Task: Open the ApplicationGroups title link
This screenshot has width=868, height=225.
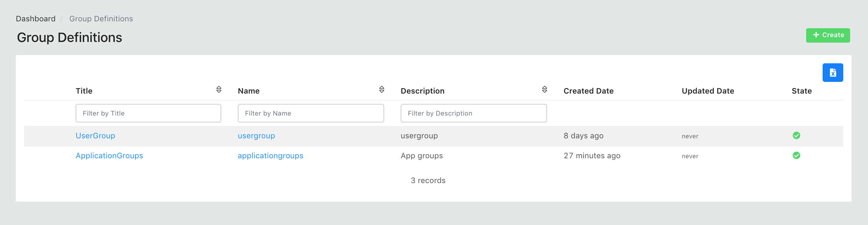Action: (109, 156)
